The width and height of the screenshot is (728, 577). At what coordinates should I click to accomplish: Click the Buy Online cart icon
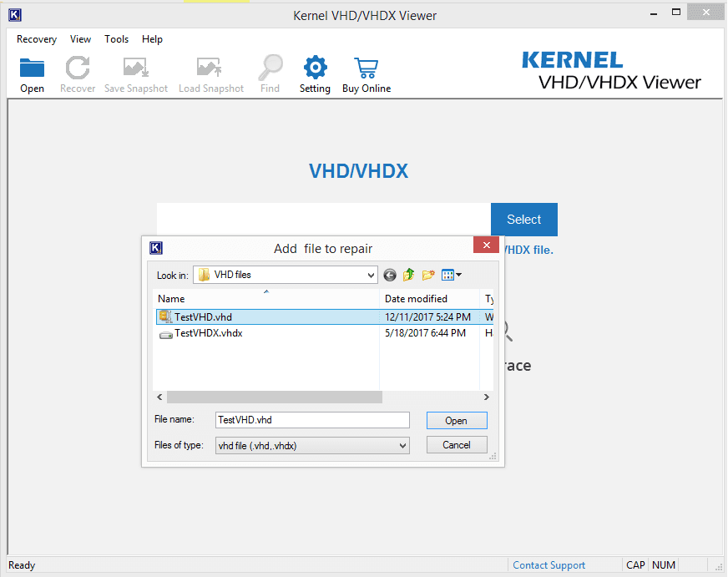pyautogui.click(x=367, y=68)
